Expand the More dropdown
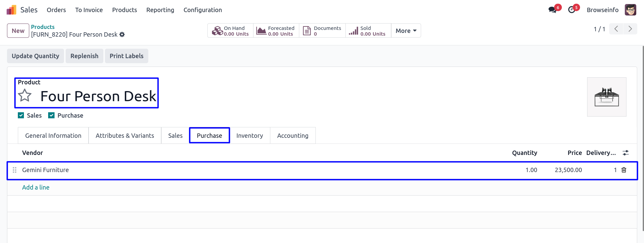This screenshot has width=644, height=243. point(406,31)
